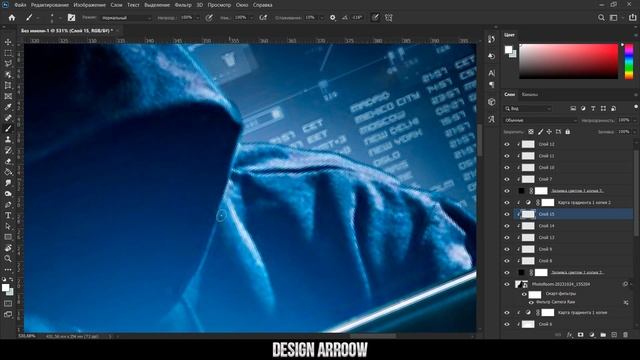The width and height of the screenshot is (640, 360).
Task: Open the workspace switcher icon
Action: tap(613, 18)
